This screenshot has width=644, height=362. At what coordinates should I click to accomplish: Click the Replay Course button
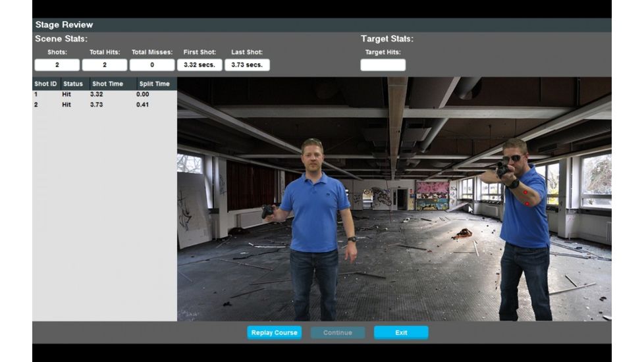[274, 332]
